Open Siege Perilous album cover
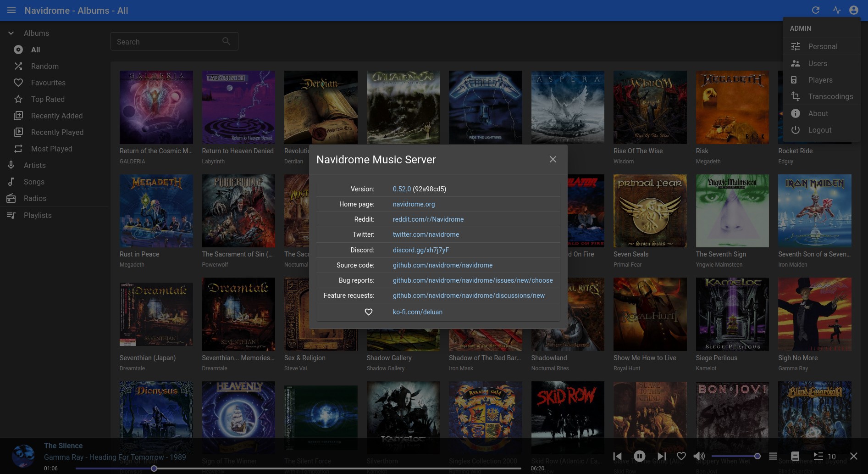 (732, 314)
